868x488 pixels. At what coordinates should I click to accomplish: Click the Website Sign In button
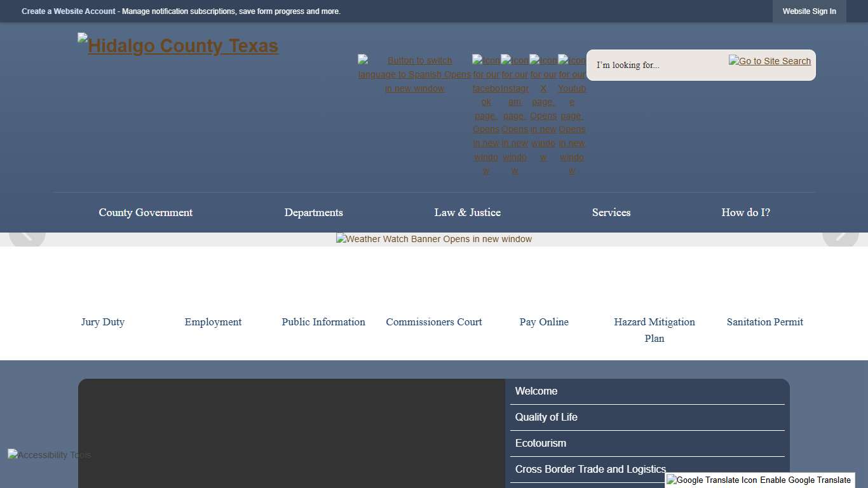click(809, 11)
